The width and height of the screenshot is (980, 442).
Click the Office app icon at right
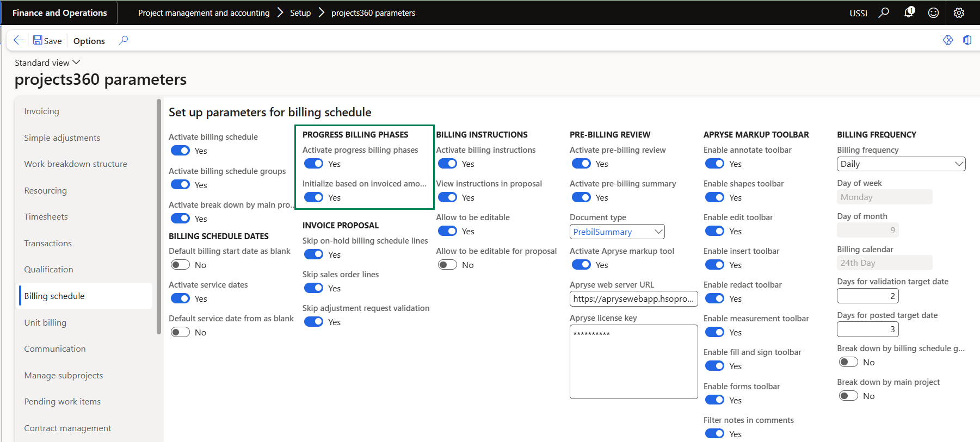pos(967,40)
